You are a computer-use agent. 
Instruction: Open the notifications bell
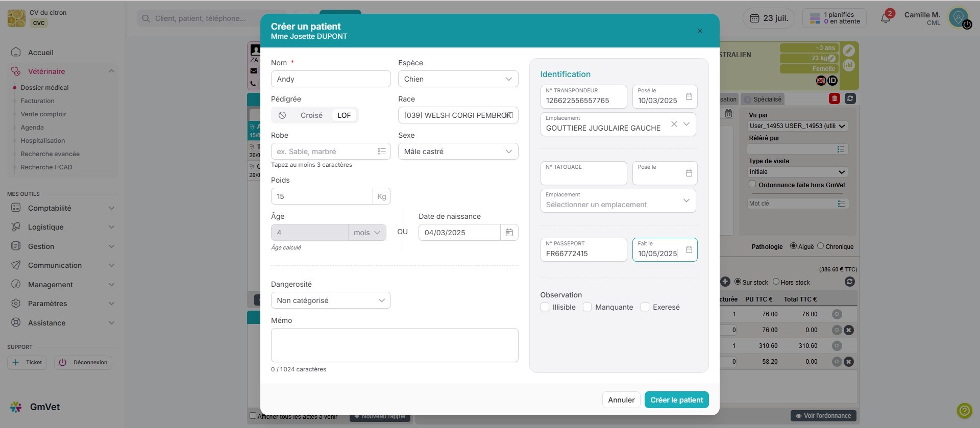point(886,18)
